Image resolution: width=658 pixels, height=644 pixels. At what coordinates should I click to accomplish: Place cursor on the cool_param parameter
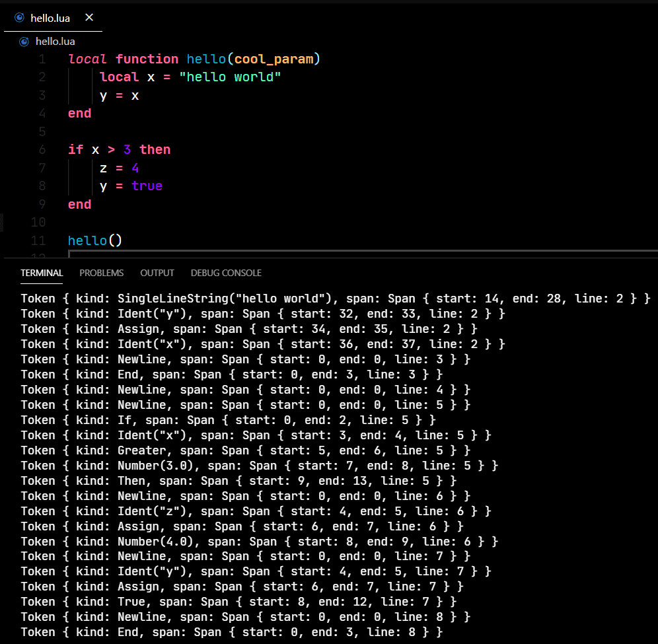tap(274, 59)
